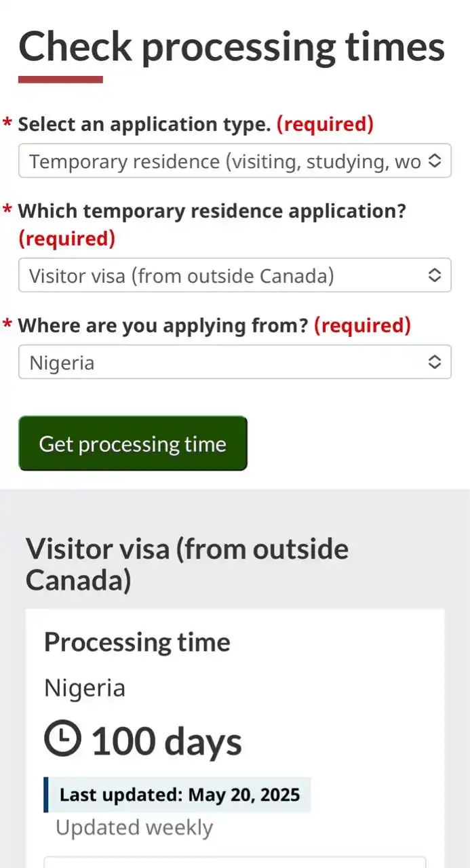Click the red asterisk before Select an application type
This screenshot has height=868, width=470.
click(x=7, y=123)
